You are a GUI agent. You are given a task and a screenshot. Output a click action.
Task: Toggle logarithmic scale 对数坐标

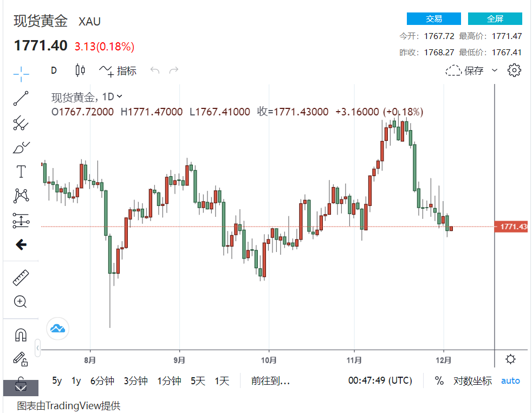472,381
